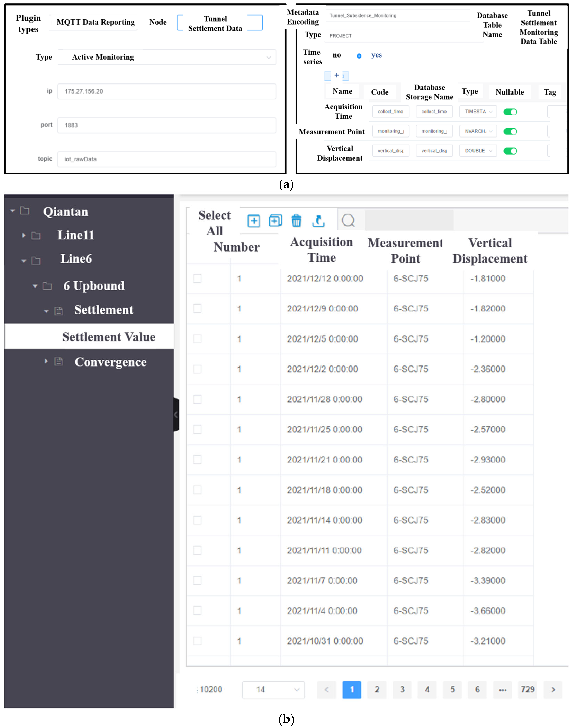Screen dimensions: 572x728
Task: Open DOUBLE type dropdown for Vertical Displacement
Action: (x=478, y=151)
